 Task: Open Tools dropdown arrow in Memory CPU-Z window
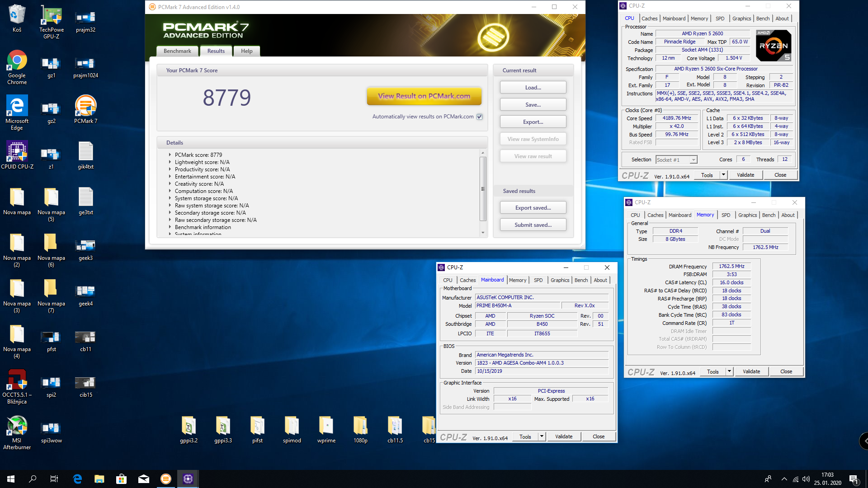click(729, 371)
